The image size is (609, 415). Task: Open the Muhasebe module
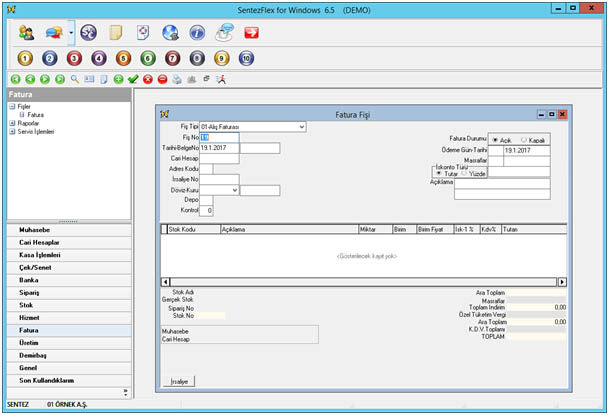pos(69,230)
